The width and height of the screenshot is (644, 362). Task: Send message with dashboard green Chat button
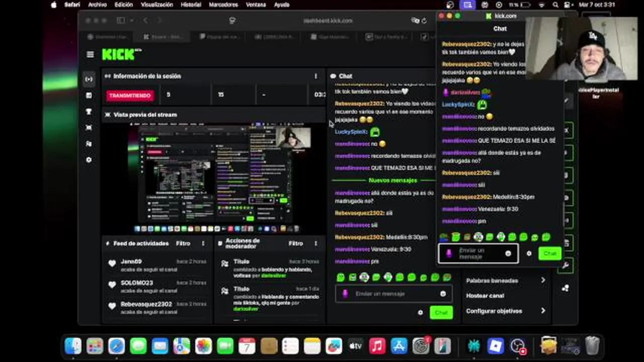click(441, 313)
